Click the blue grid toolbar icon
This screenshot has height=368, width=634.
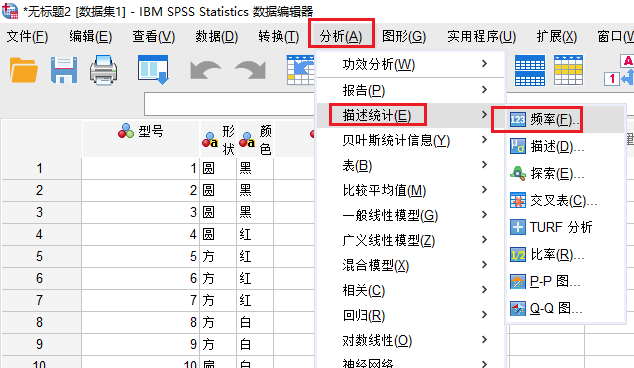tap(530, 70)
